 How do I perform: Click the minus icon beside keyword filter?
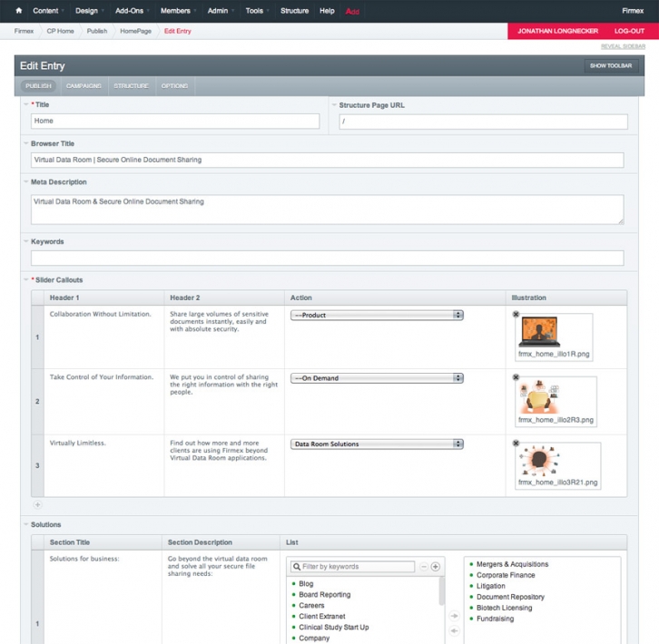click(x=424, y=567)
